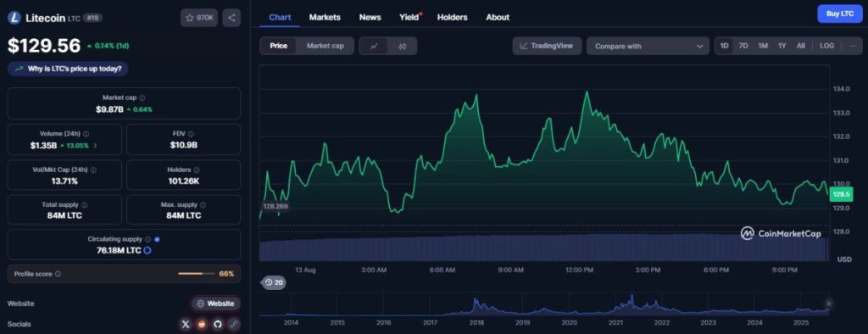Screen dimensions: 868x334
Task: Open the News tab
Action: pyautogui.click(x=370, y=17)
